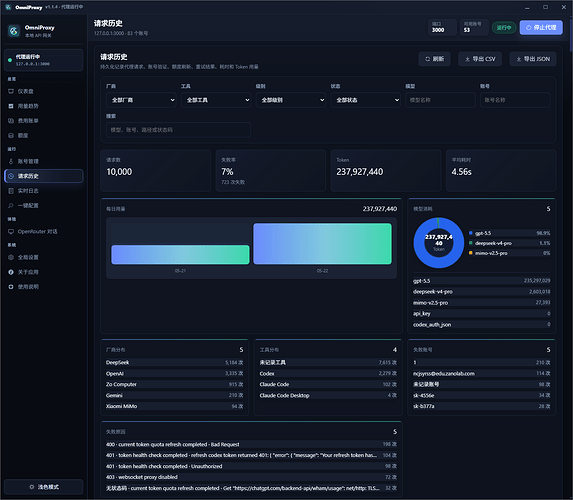Expand the 全部厂商 vendor dropdown

(x=141, y=100)
